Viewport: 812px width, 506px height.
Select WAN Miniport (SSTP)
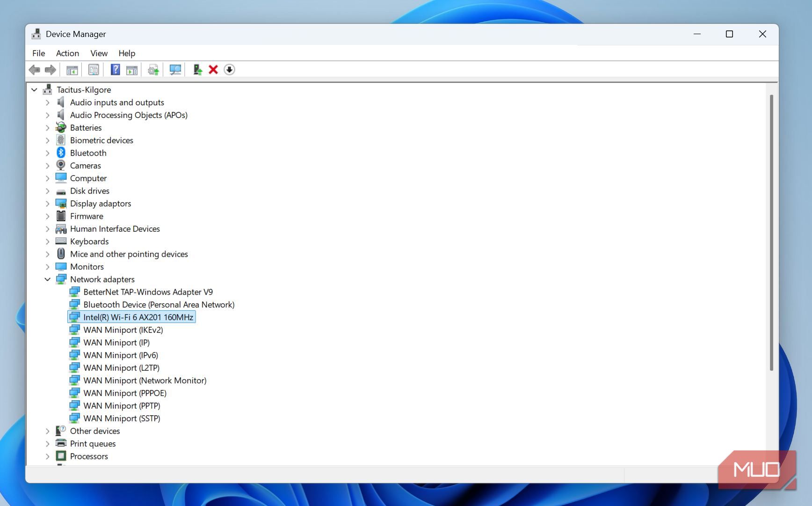pyautogui.click(x=122, y=418)
